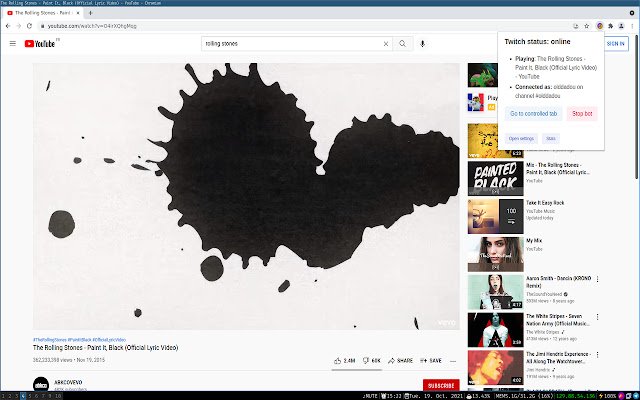Click the browser back arrow
640x400 pixels.
(8, 26)
